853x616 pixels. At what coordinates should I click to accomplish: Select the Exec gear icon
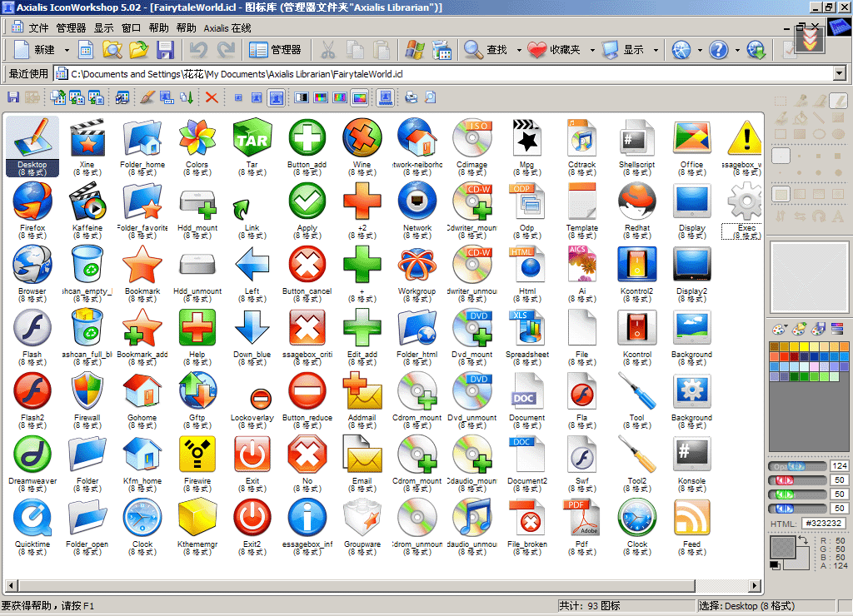coord(746,201)
